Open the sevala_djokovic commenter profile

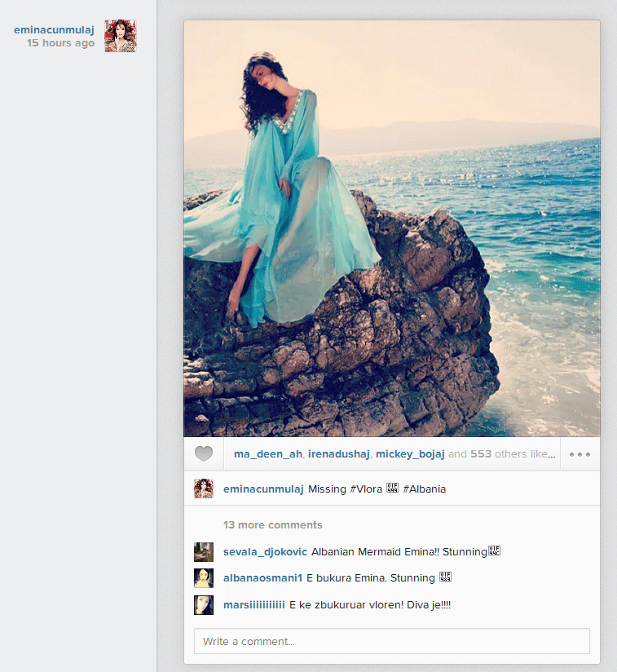[265, 552]
